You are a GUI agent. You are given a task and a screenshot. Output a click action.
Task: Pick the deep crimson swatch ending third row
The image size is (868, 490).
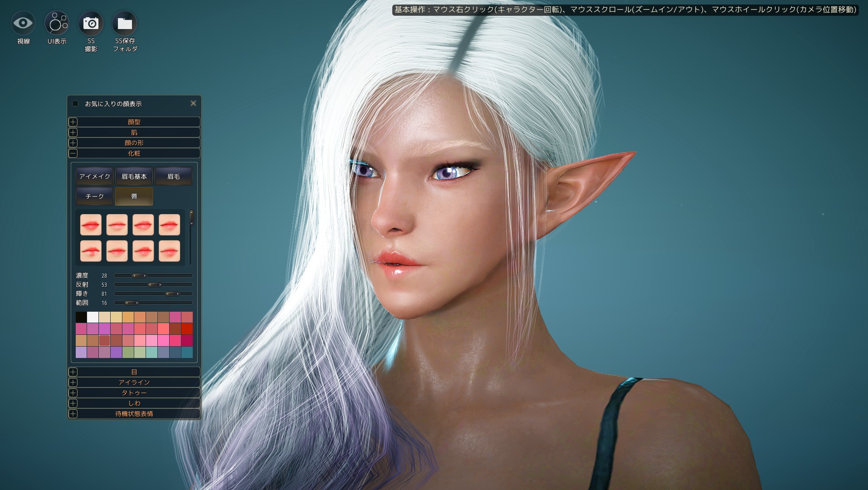coord(187,340)
